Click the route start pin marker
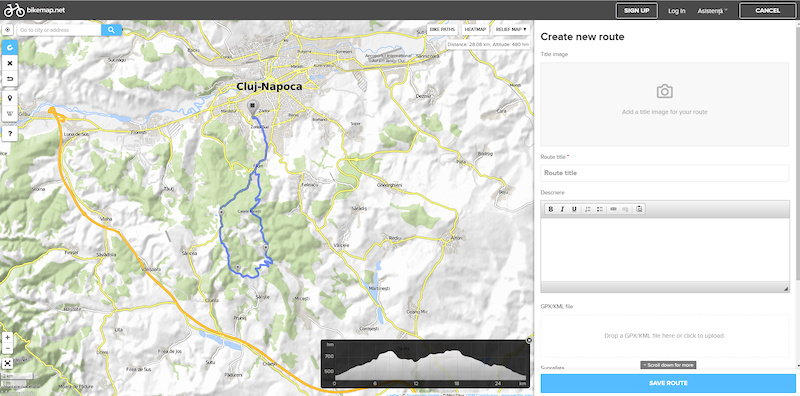The height and width of the screenshot is (396, 800). [x=252, y=108]
